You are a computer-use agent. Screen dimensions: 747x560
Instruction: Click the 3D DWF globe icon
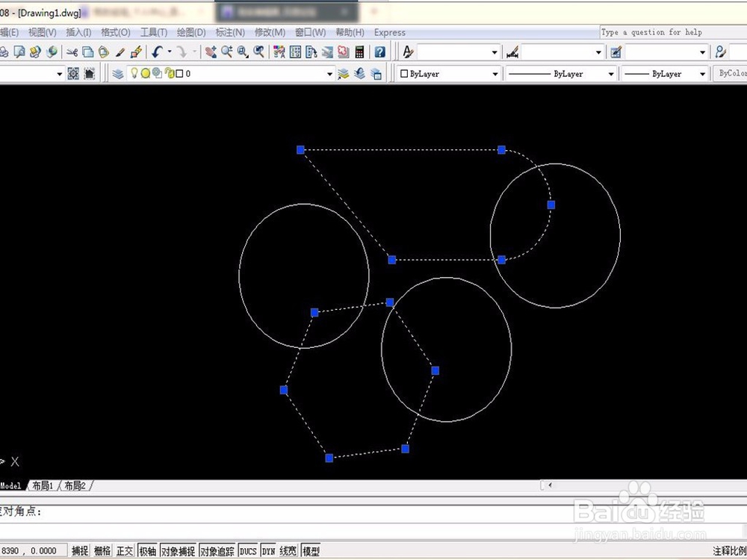click(52, 52)
